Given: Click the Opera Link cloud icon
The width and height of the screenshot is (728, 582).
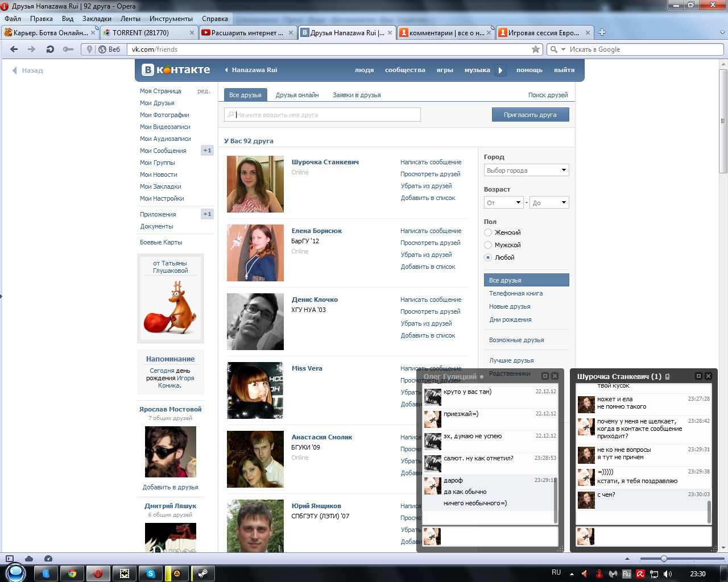Looking at the screenshot, I should tap(29, 559).
